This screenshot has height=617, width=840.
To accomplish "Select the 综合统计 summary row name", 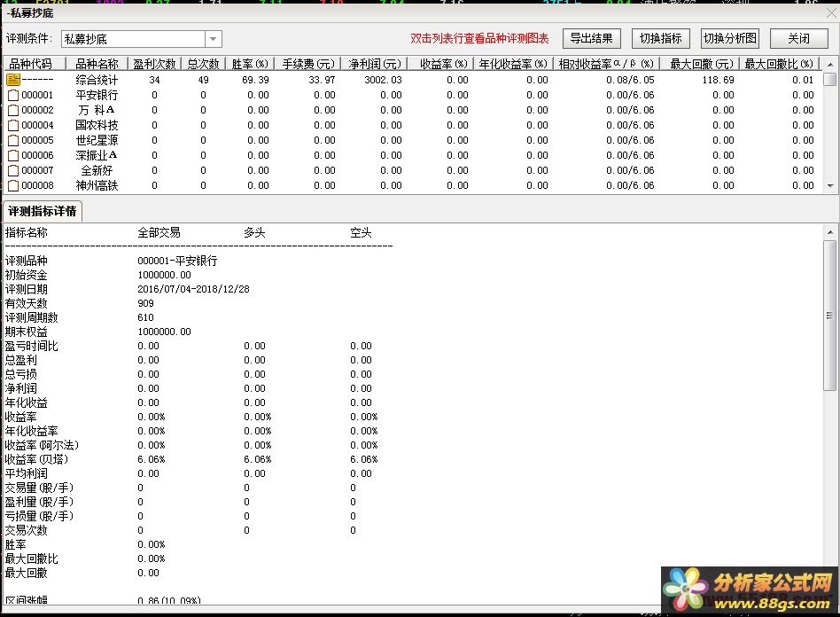I will [x=97, y=80].
